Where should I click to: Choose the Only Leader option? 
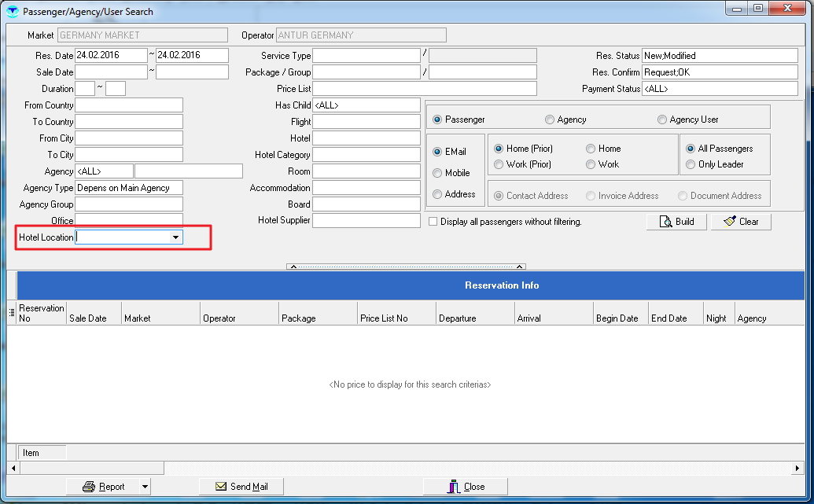pos(691,164)
